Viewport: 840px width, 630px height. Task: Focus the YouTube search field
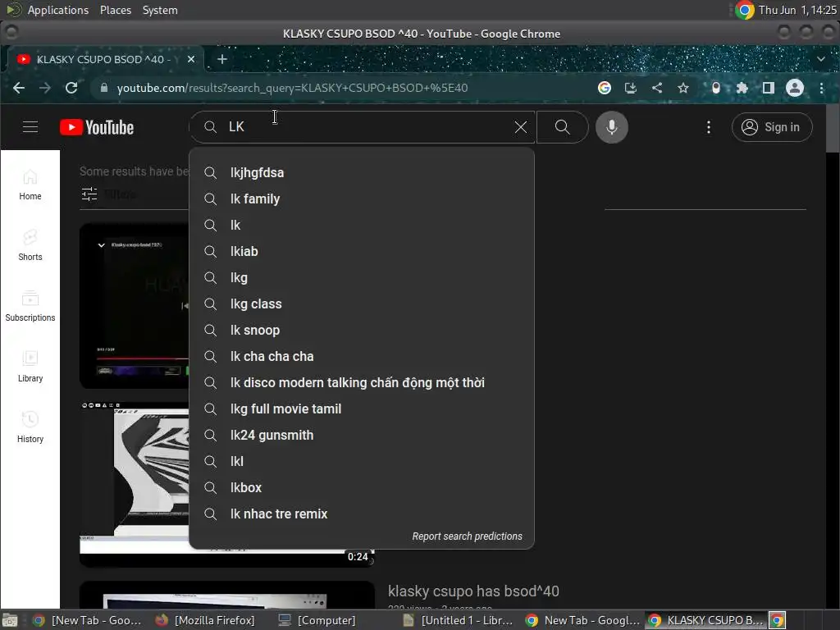click(362, 127)
